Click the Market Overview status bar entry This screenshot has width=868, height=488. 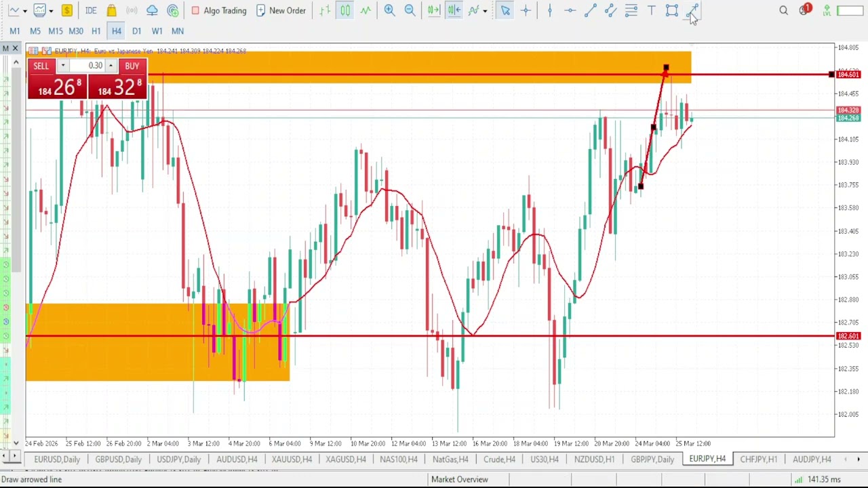(x=460, y=479)
